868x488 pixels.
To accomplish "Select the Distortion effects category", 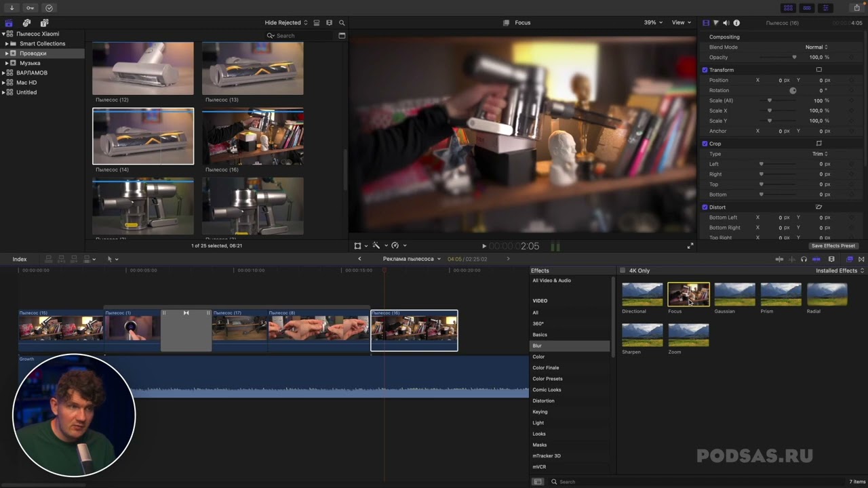I will click(x=543, y=401).
